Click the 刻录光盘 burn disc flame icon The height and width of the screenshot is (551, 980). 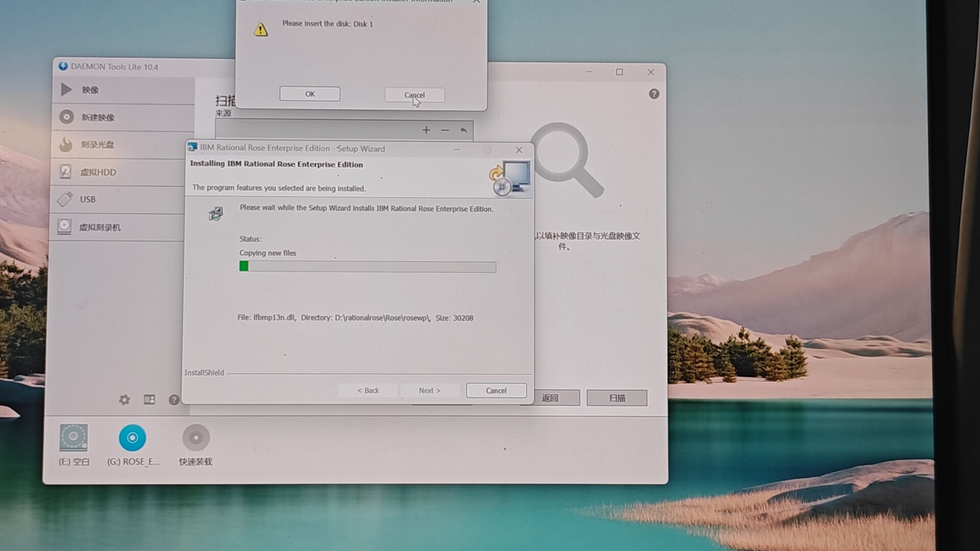tap(66, 145)
